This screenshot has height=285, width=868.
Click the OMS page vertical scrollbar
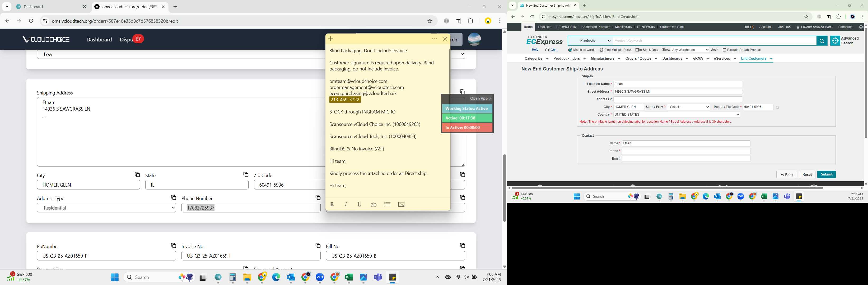tap(505, 188)
